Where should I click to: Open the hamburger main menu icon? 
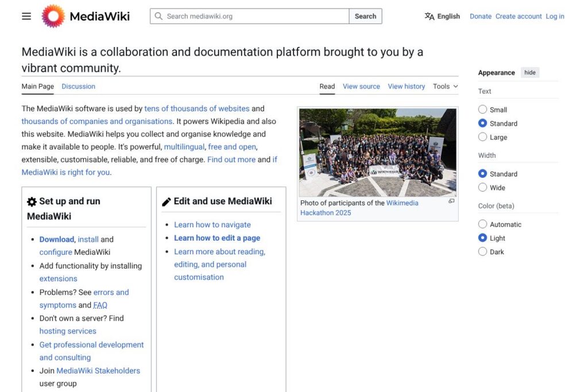[26, 16]
